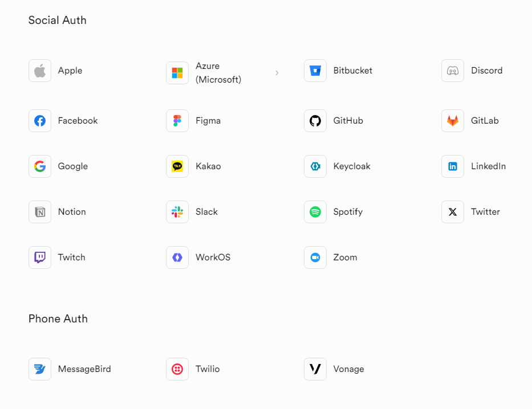Open the Vonage phone auth link
532x409 pixels.
coord(348,369)
